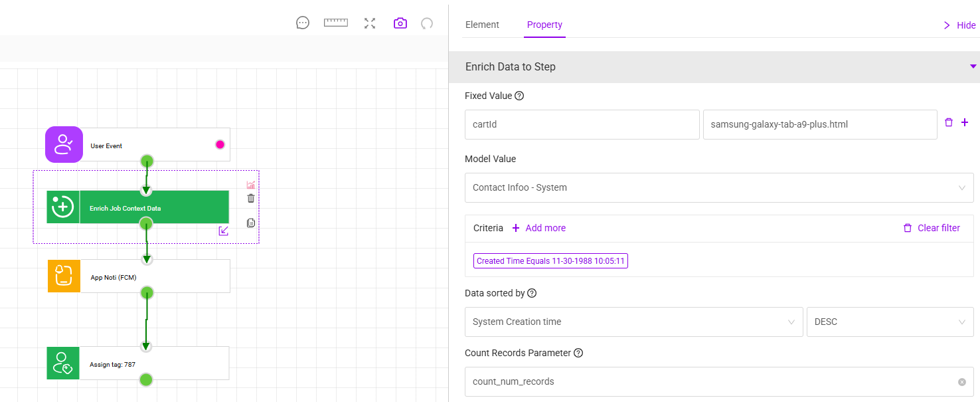
Task: Open the Model Value dropdown
Action: (x=718, y=188)
